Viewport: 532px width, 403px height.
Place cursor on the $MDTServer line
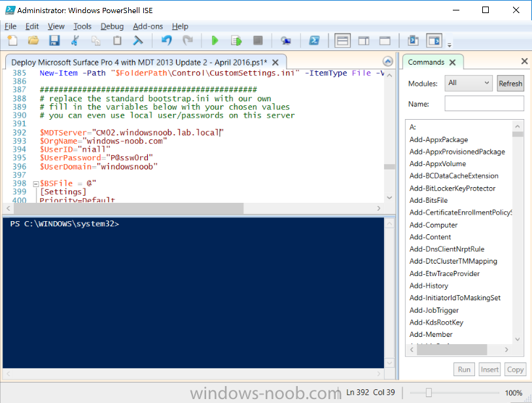pos(132,133)
